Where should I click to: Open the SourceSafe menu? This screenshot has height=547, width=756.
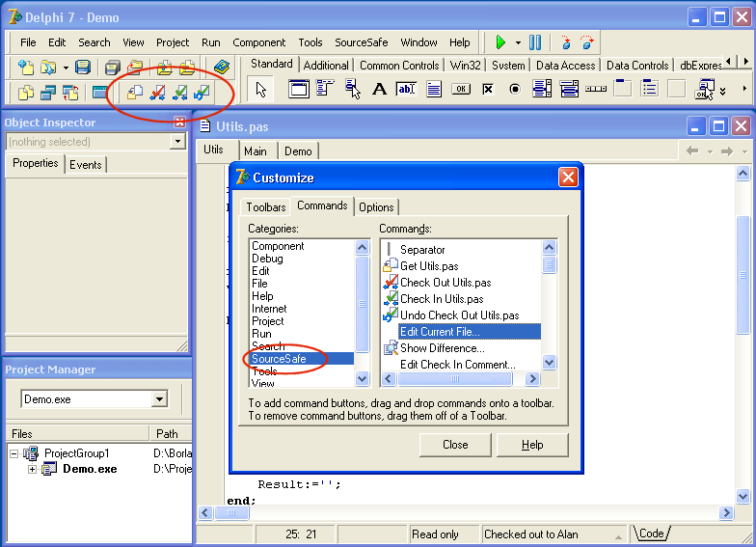pos(364,42)
